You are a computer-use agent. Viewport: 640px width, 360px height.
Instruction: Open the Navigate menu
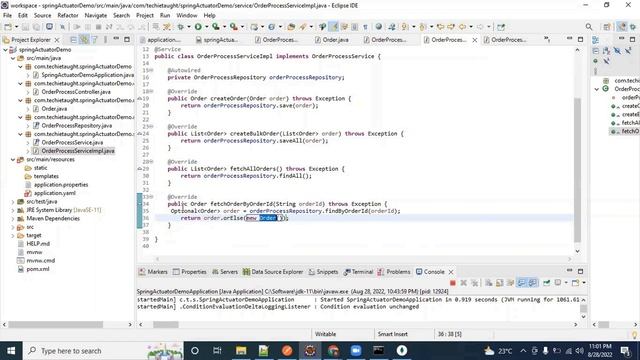coord(96,16)
